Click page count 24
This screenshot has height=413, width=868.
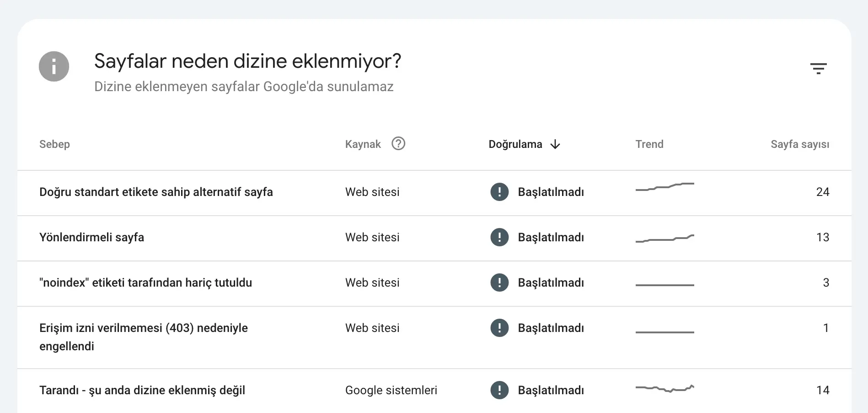(822, 192)
